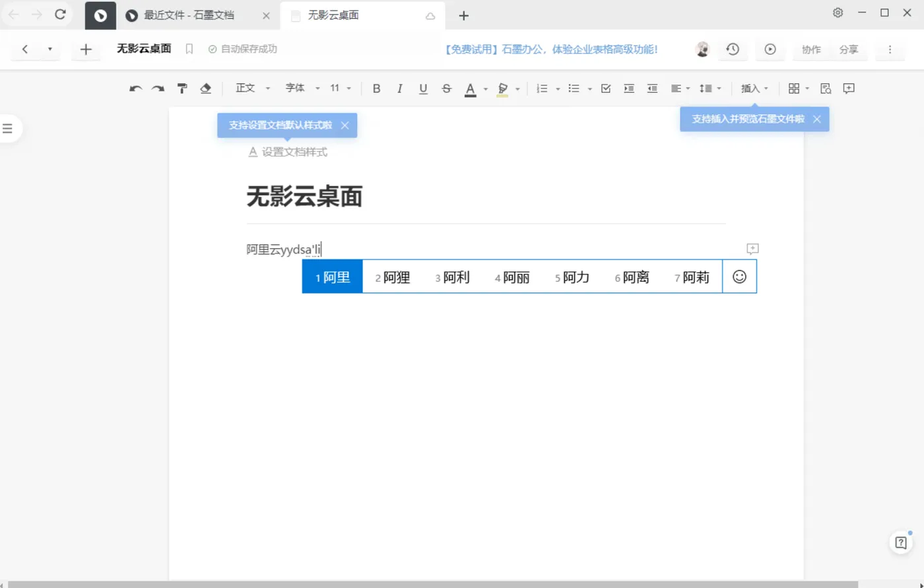Click 设置文档样式 link
924x588 pixels.
point(288,152)
